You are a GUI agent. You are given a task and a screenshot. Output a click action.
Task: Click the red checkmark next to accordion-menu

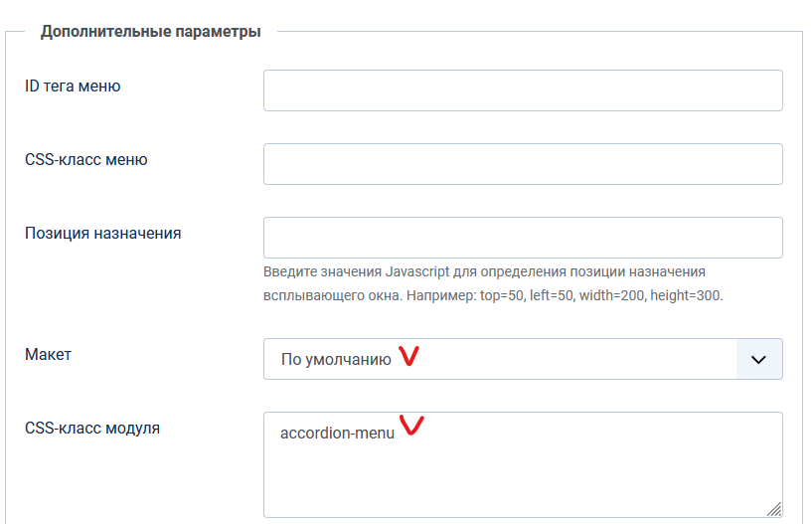click(x=410, y=429)
